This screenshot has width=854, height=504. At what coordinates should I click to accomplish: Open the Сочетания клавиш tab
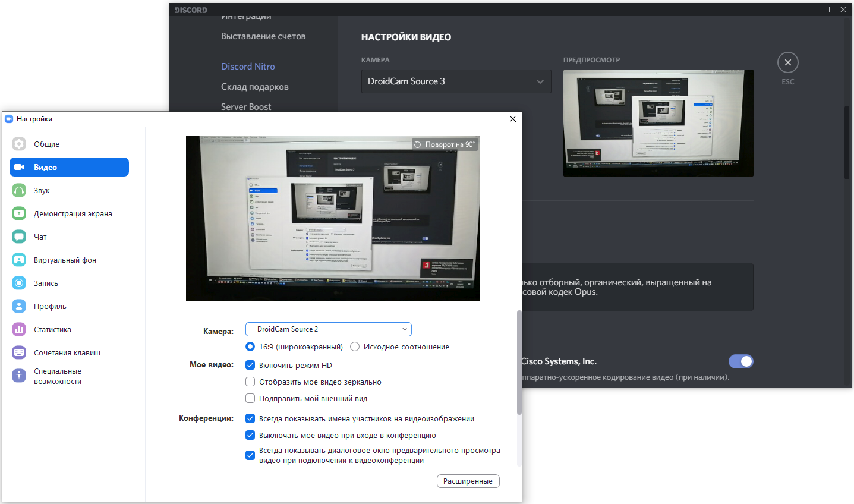pos(69,352)
